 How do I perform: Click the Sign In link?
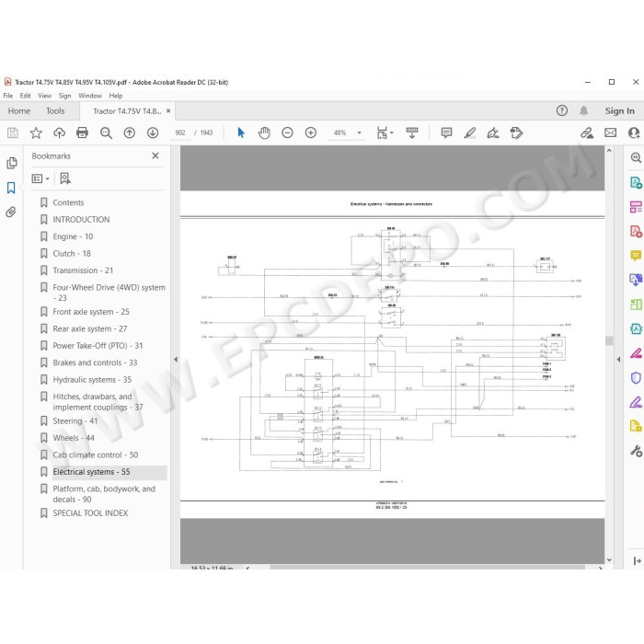point(619,111)
